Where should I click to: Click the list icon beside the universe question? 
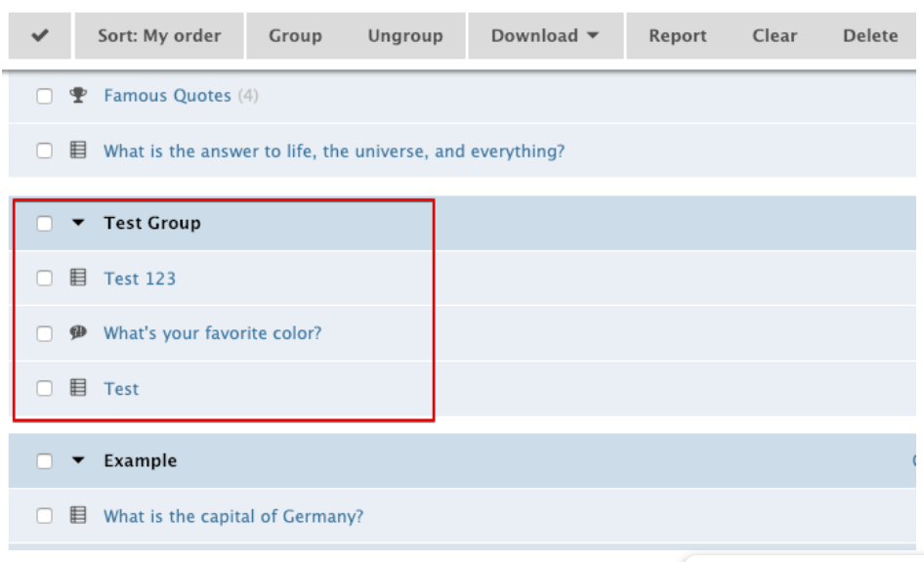tap(79, 151)
